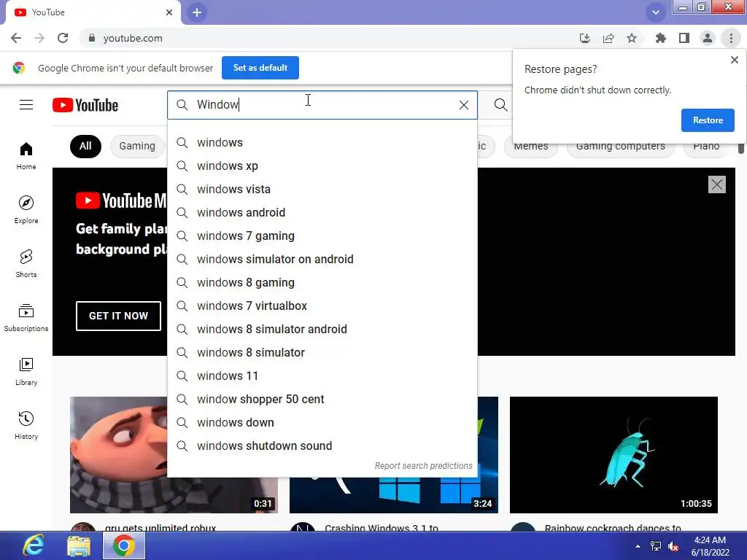Select the Memes filter chip
747x560 pixels.
tap(531, 147)
